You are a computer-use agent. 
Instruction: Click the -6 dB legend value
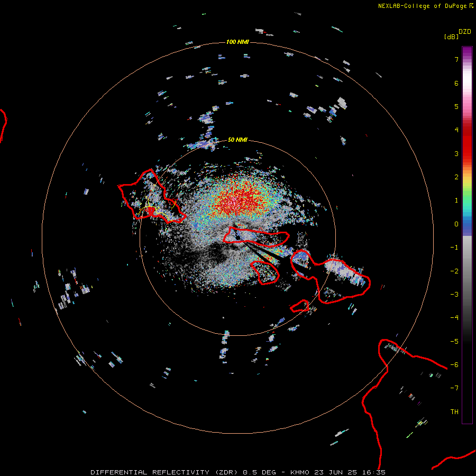pos(454,365)
